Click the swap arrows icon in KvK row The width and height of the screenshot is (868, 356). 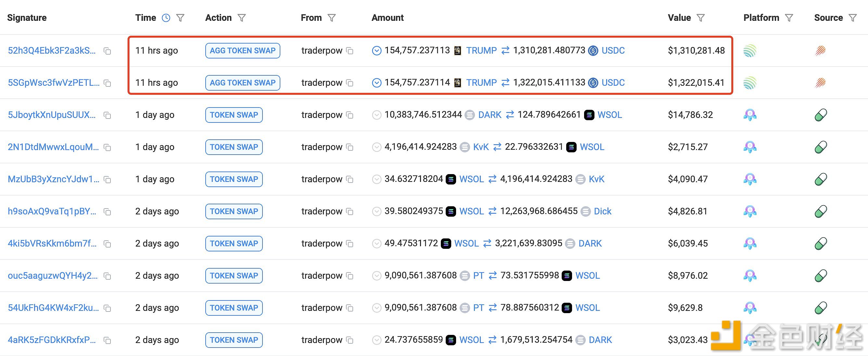(497, 147)
